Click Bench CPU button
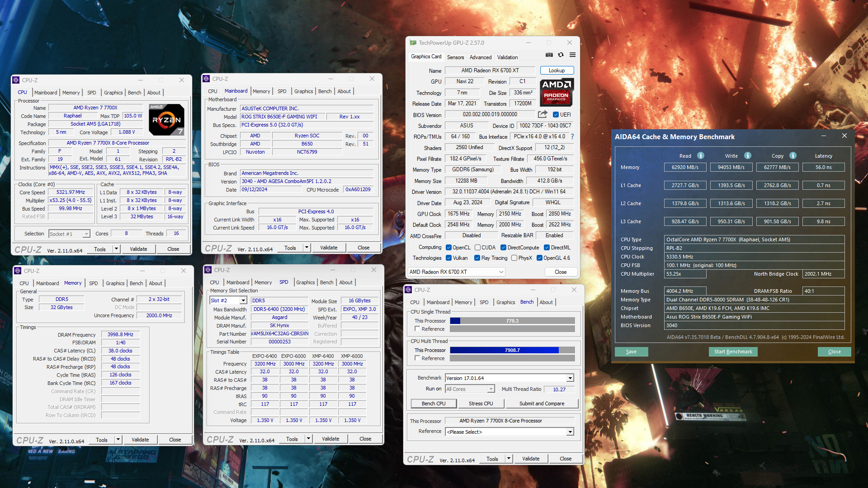 click(433, 404)
